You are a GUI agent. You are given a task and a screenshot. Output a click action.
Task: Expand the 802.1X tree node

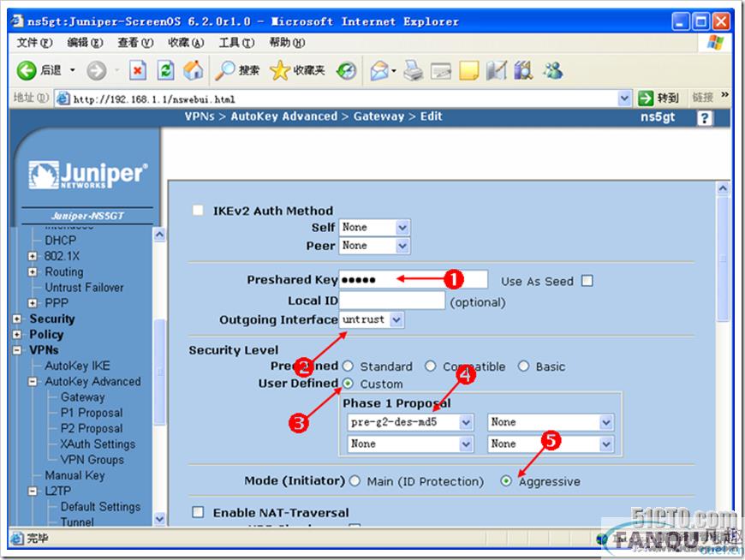pos(33,257)
